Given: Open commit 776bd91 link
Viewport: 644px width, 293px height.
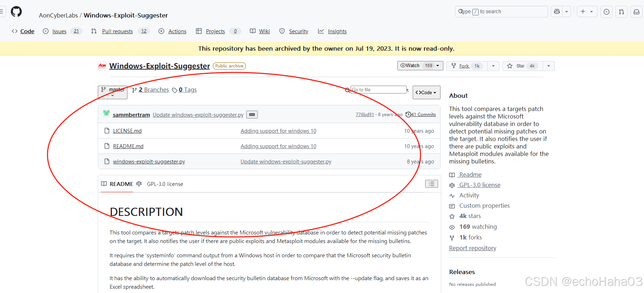Looking at the screenshot, I should pyautogui.click(x=365, y=115).
